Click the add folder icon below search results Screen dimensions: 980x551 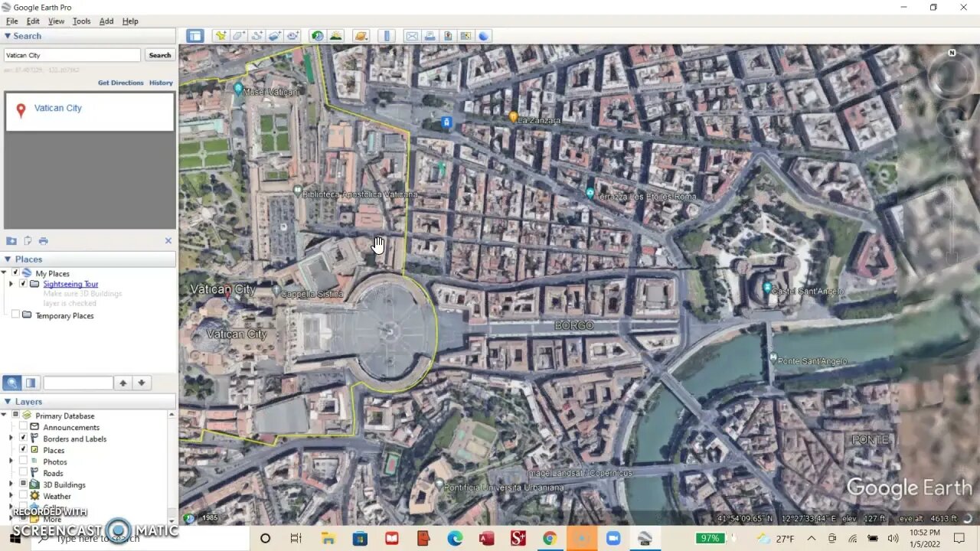coord(11,240)
